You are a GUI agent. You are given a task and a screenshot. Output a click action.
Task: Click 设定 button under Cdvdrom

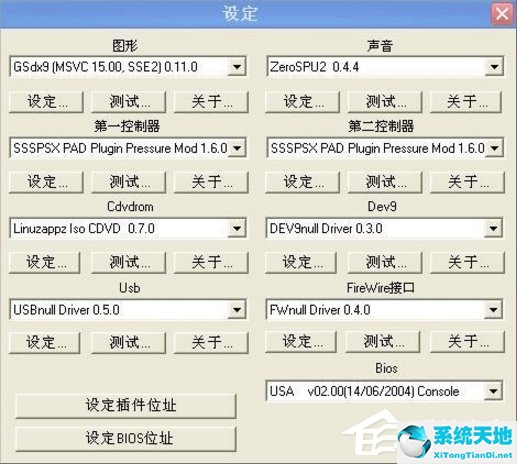[x=45, y=262]
